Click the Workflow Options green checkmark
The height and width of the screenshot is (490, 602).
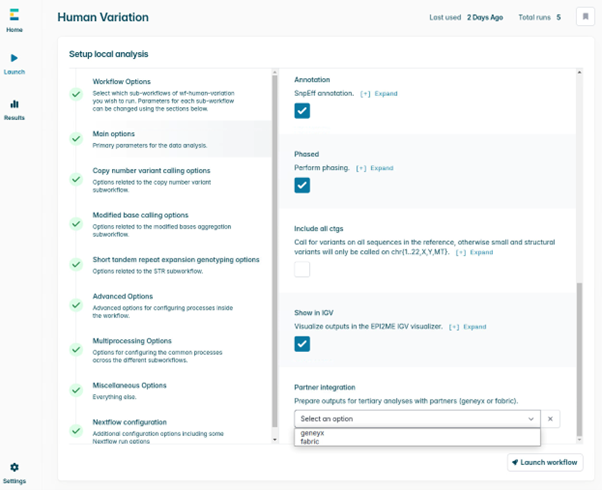(76, 94)
